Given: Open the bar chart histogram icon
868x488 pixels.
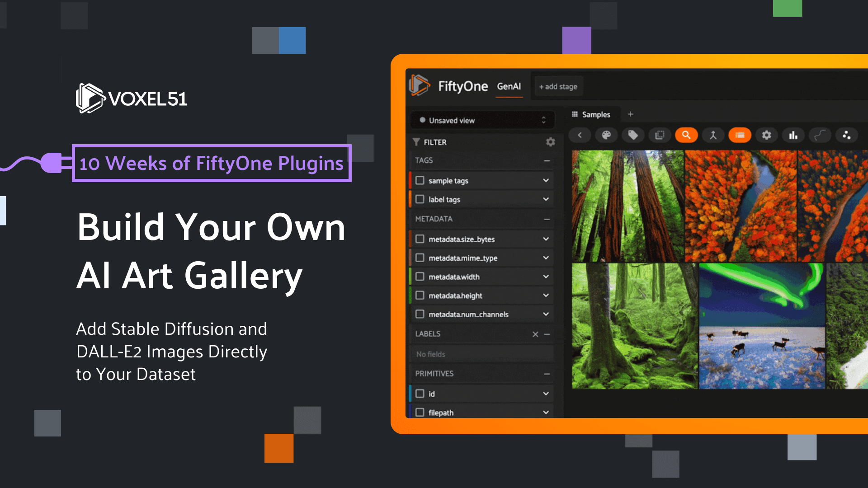Looking at the screenshot, I should 793,135.
